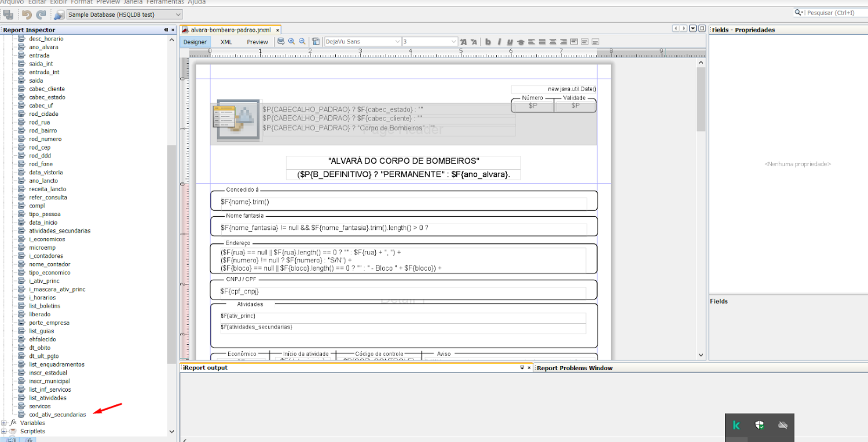Select the cod_ativ_secundarias field

point(57,415)
